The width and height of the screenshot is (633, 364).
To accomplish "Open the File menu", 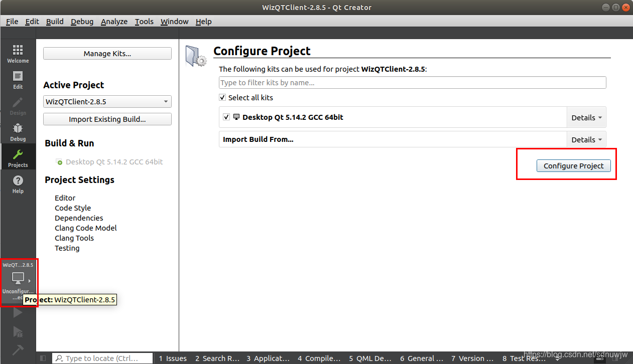I will coord(12,22).
